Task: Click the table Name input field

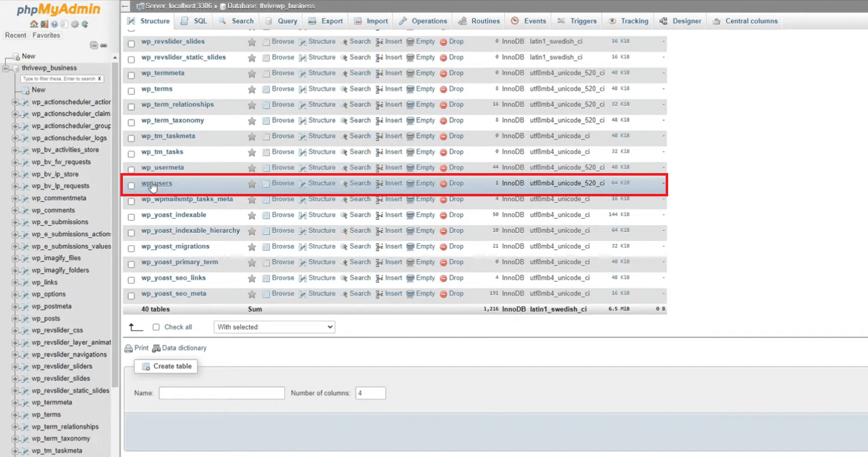Action: coord(221,393)
